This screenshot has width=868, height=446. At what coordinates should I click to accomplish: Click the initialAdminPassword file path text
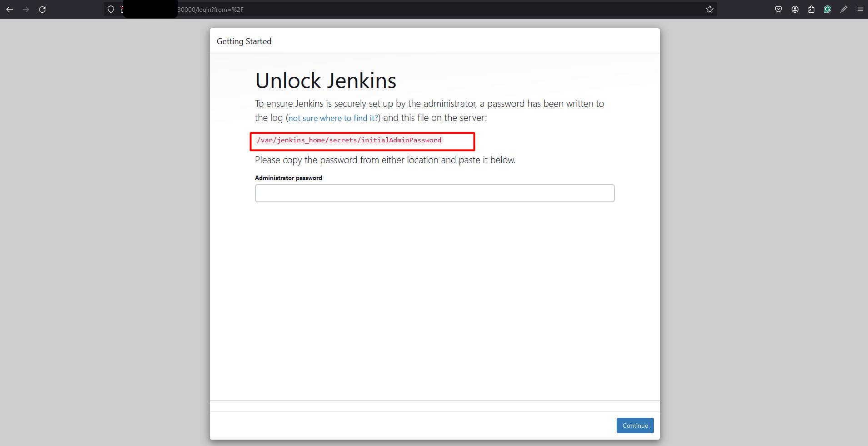pos(349,140)
